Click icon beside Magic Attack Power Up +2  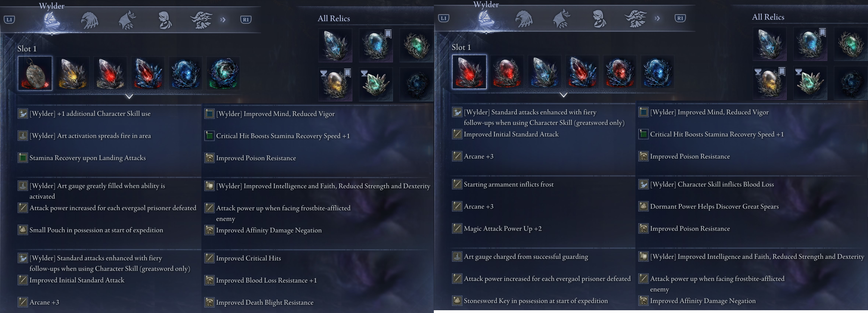(457, 228)
